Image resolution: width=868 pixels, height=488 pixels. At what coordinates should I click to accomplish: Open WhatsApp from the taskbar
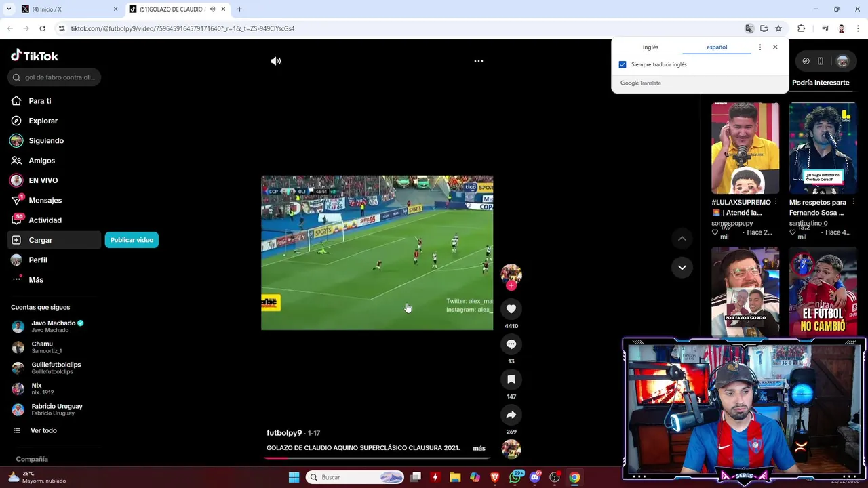coord(515,477)
